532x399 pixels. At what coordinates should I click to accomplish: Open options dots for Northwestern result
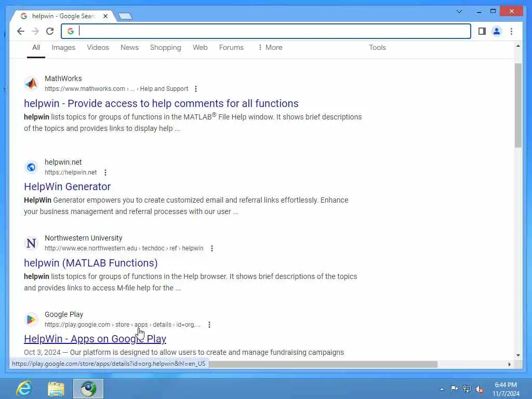pyautogui.click(x=212, y=248)
